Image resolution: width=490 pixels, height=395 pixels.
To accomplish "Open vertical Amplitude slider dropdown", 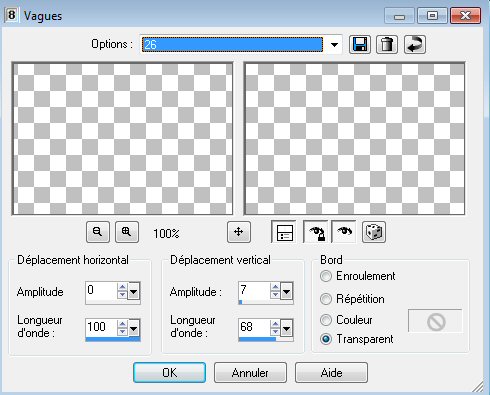I will (287, 292).
